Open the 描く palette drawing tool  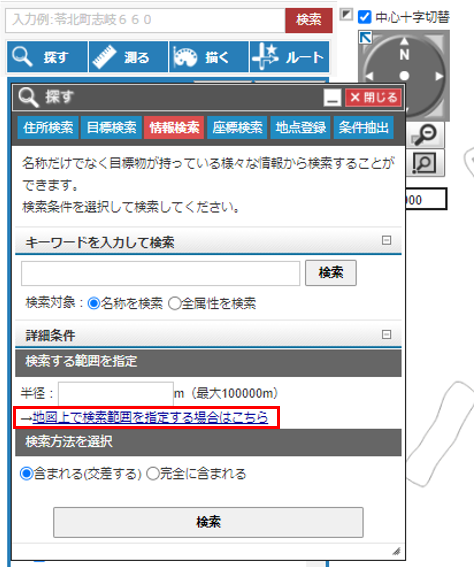pos(209,57)
